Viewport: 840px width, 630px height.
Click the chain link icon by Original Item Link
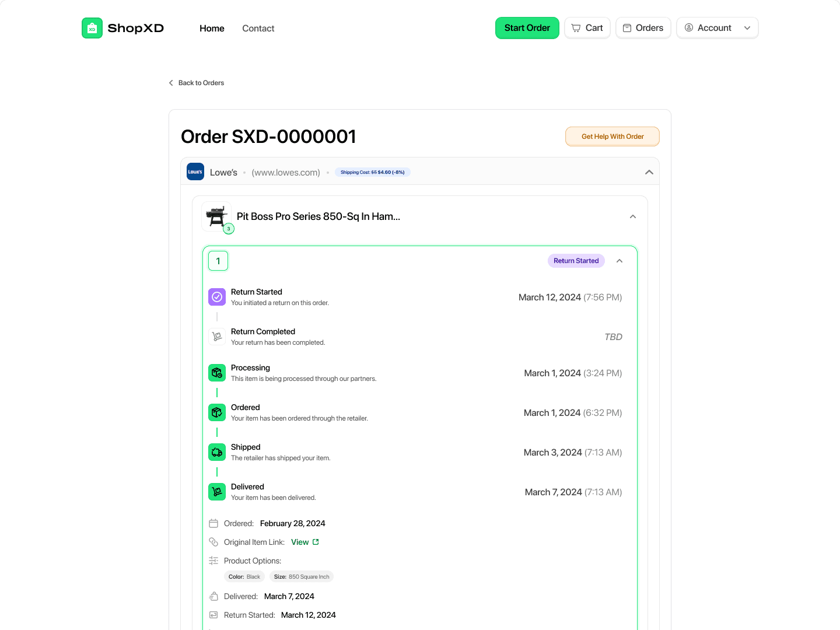(213, 542)
